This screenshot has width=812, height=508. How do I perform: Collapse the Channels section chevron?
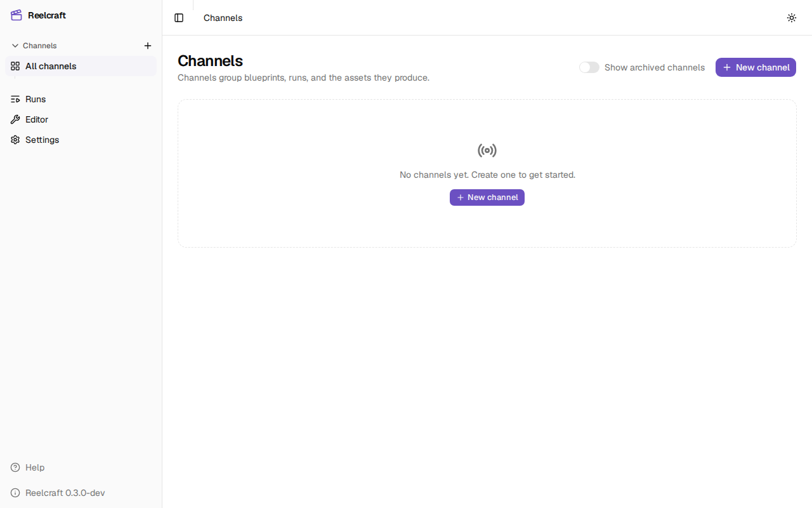click(15, 46)
